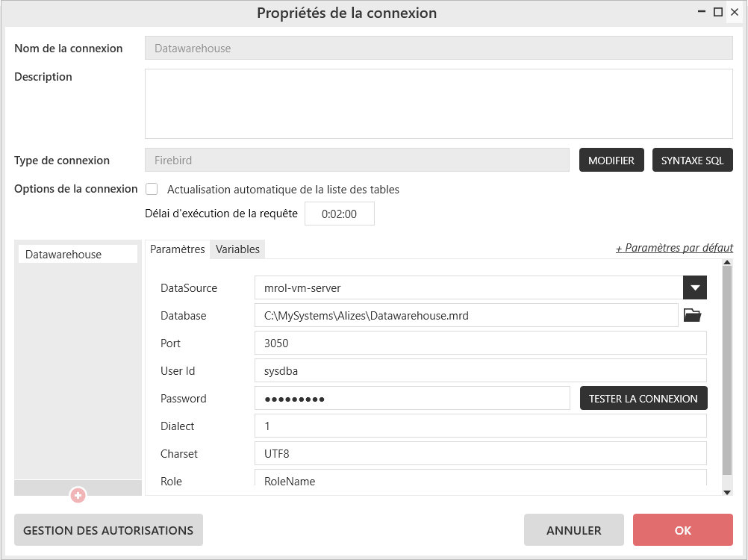
Task: Click into the Description text area
Action: 438,104
